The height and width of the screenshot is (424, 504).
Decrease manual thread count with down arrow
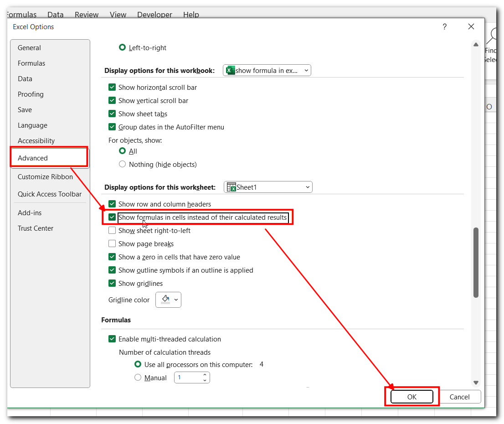point(205,380)
